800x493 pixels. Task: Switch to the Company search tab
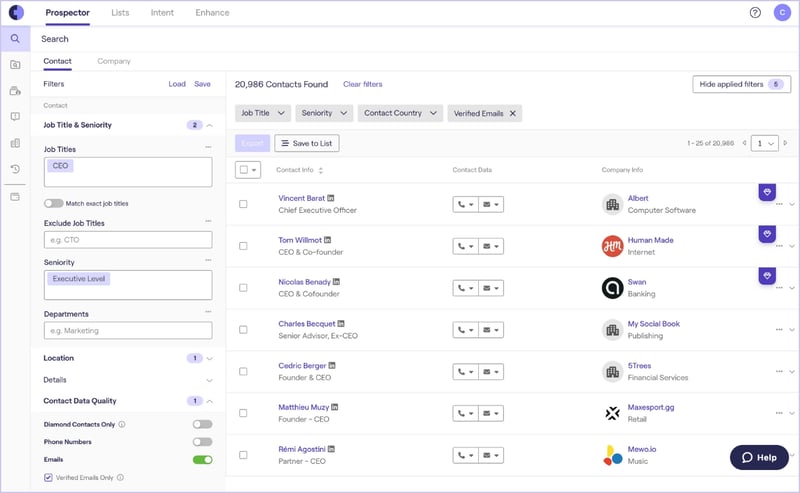pyautogui.click(x=114, y=61)
